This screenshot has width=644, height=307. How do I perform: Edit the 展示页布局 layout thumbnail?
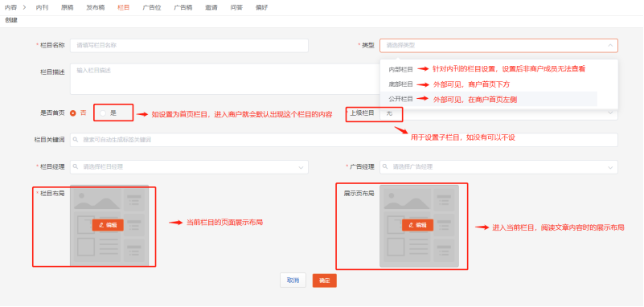pyautogui.click(x=417, y=225)
